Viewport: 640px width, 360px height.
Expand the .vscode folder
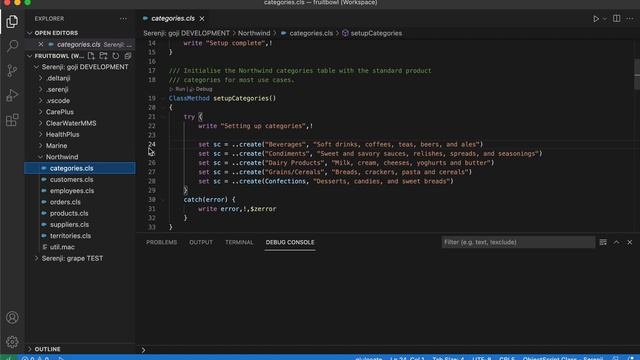40,100
